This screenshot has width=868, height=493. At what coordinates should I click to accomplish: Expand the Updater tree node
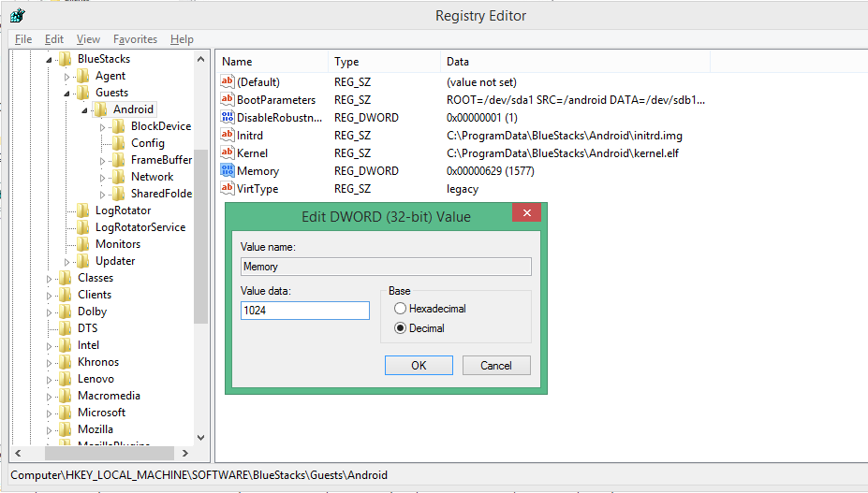[x=66, y=262]
